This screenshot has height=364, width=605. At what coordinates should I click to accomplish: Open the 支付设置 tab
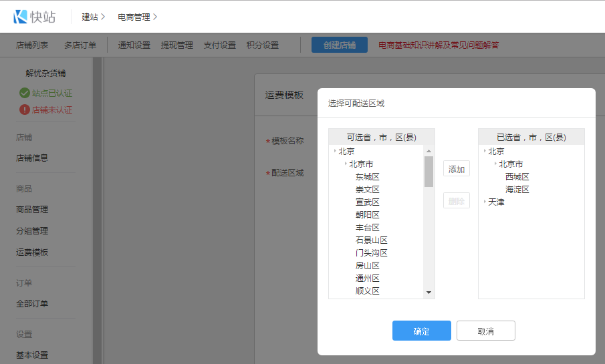tap(219, 45)
